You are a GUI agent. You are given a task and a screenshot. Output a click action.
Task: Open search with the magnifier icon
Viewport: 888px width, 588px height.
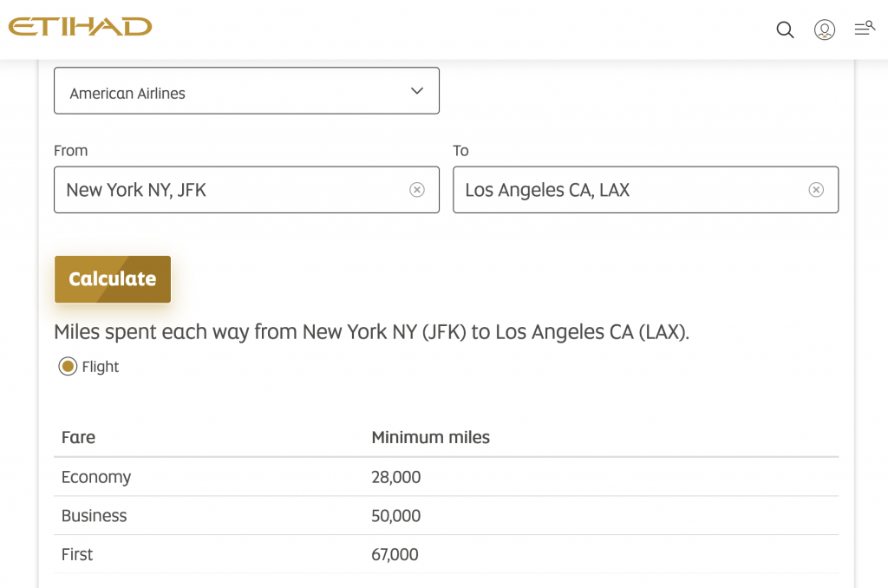(785, 30)
